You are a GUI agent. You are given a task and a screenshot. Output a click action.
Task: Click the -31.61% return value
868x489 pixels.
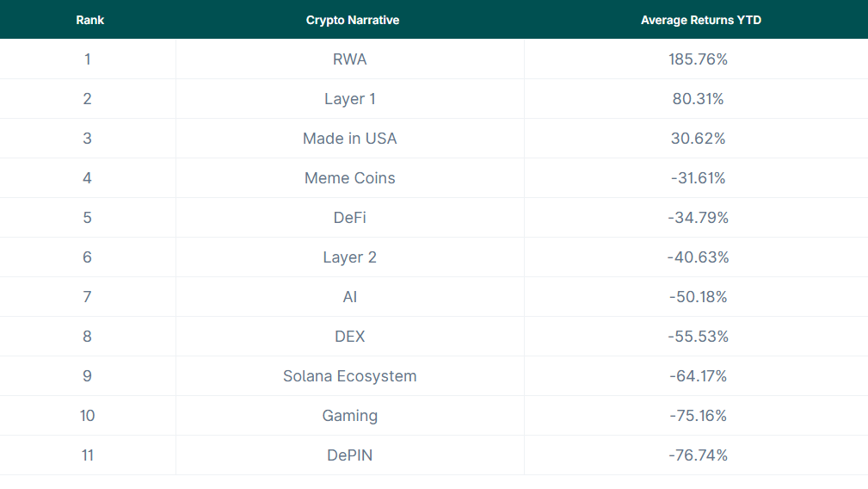tap(698, 178)
